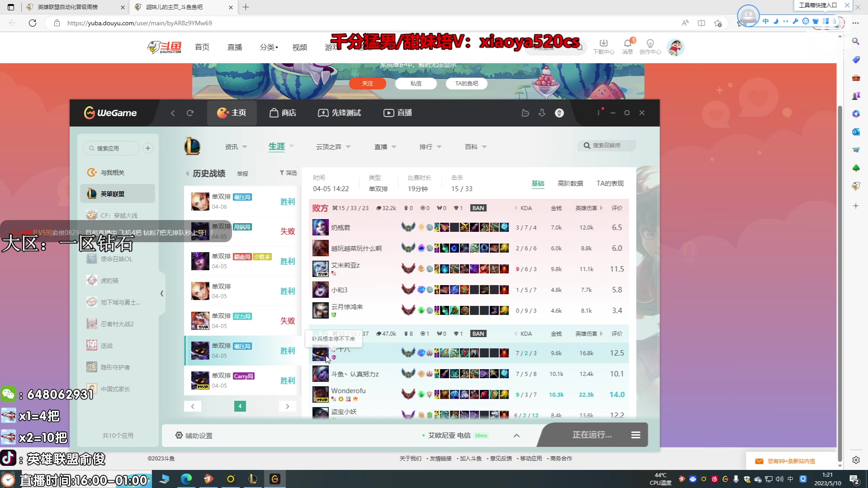This screenshot has width=868, height=488.
Task: Go to the next match history page
Action: click(x=288, y=406)
